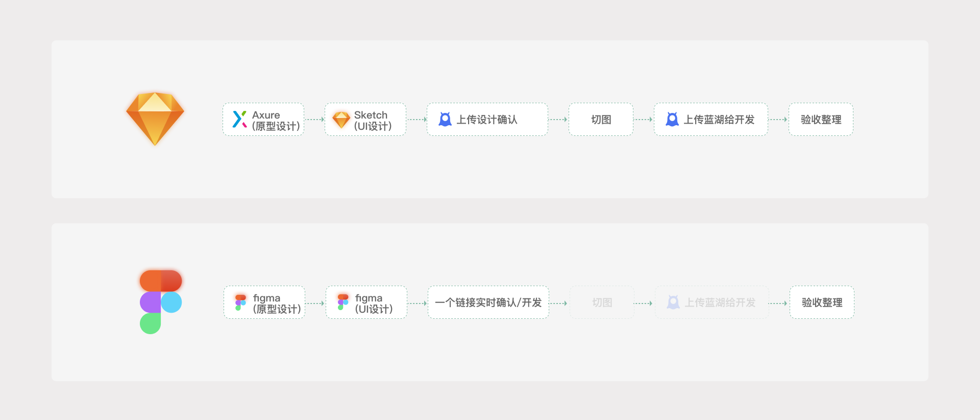Click the small Figma icon in UI设计 box
Viewport: 980px width, 420px height.
point(343,302)
